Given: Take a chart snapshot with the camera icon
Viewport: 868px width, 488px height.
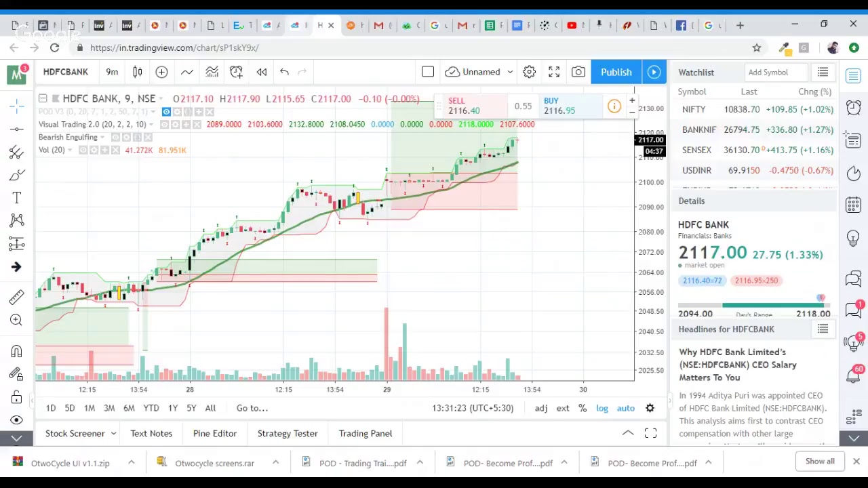Looking at the screenshot, I should coord(578,72).
